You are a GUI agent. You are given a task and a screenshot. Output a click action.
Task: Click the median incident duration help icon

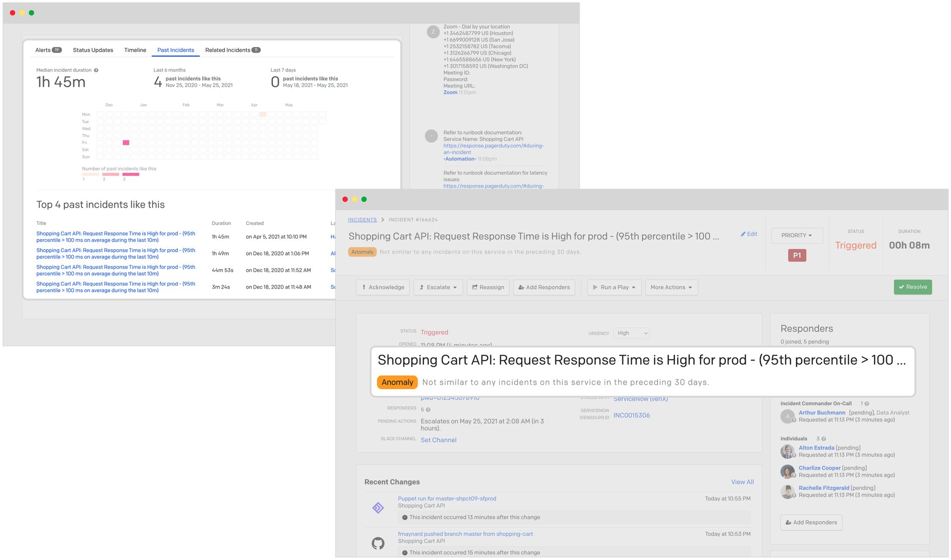pyautogui.click(x=96, y=70)
